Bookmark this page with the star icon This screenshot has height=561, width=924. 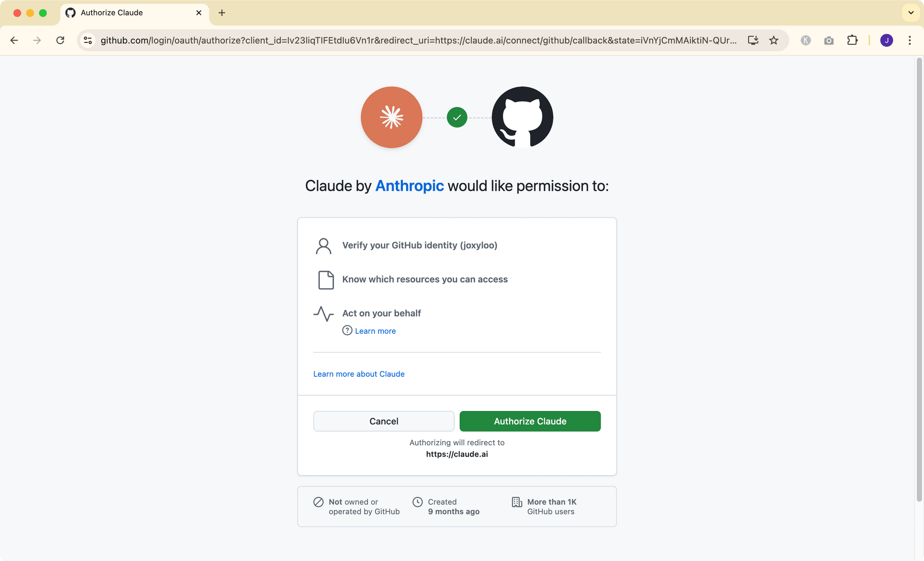(x=774, y=41)
